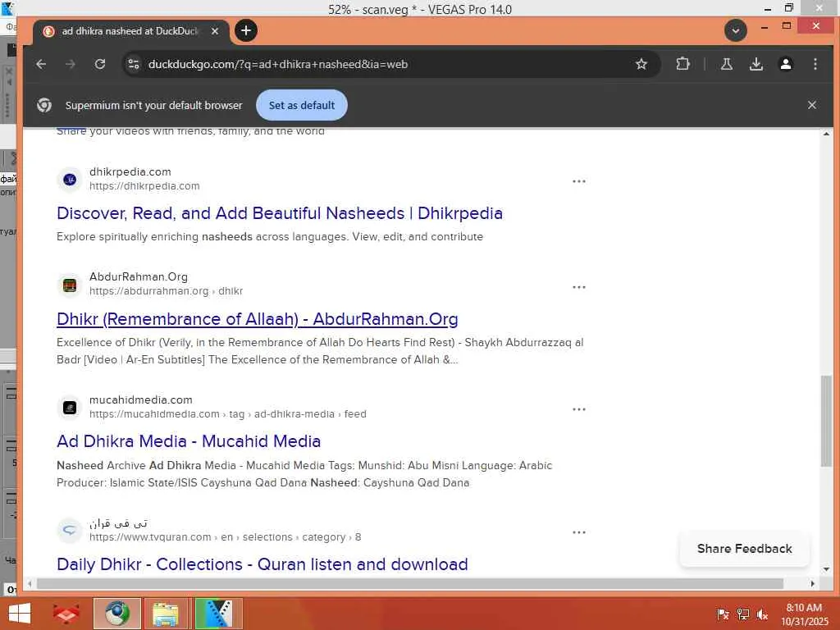Click the horizontal scrollbar thumb
Screen dimensions: 840x630
coord(410,583)
